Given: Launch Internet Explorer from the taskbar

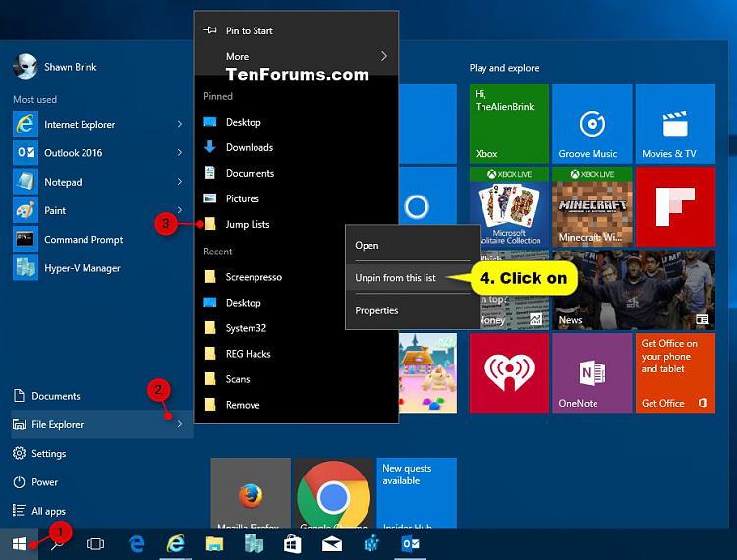Looking at the screenshot, I should tap(175, 544).
